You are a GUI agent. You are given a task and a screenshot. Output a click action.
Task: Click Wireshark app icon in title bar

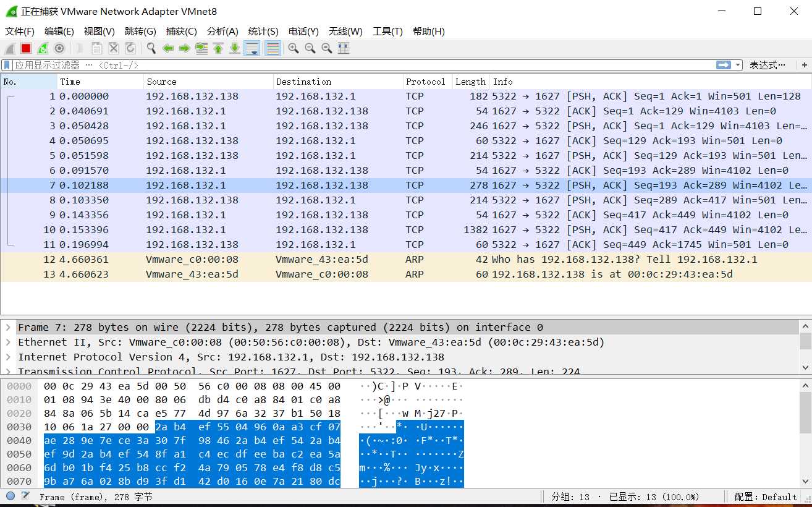11,11
